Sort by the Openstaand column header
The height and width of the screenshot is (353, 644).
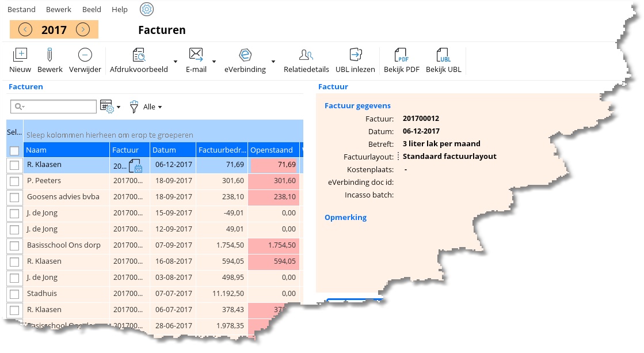272,150
